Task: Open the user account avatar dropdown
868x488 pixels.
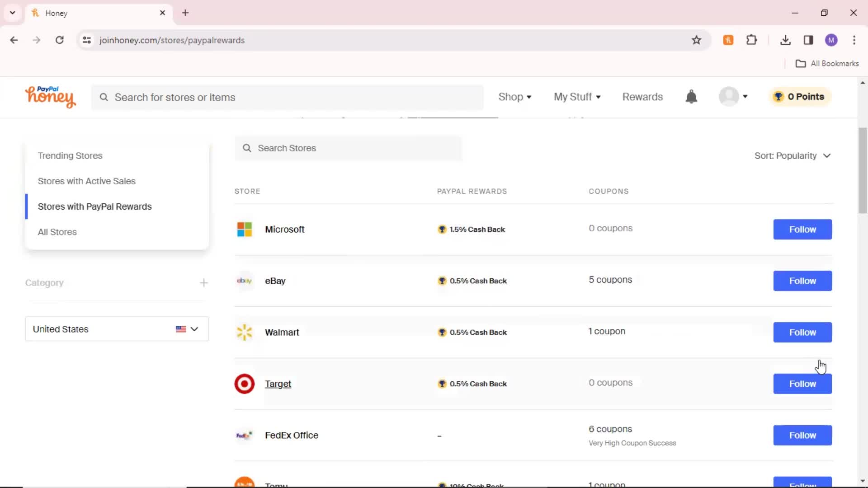Action: (x=733, y=96)
